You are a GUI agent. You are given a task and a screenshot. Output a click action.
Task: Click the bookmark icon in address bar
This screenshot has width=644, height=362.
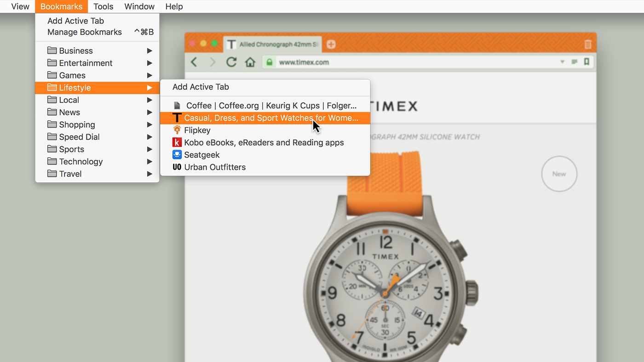coord(586,62)
